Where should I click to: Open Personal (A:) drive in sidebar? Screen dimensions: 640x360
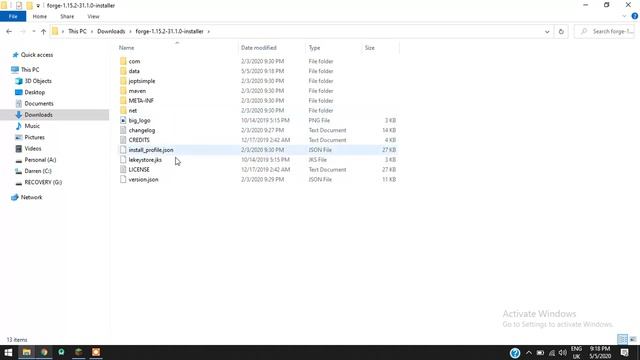40,160
